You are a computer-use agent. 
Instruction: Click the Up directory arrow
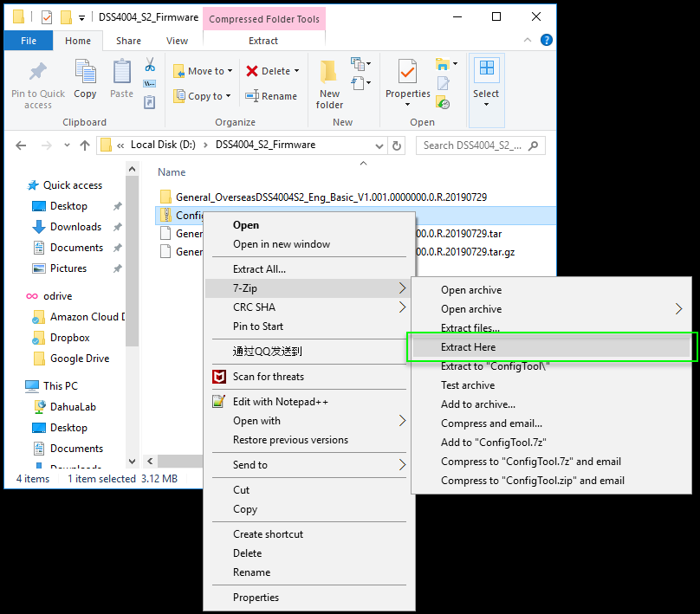coord(85,145)
